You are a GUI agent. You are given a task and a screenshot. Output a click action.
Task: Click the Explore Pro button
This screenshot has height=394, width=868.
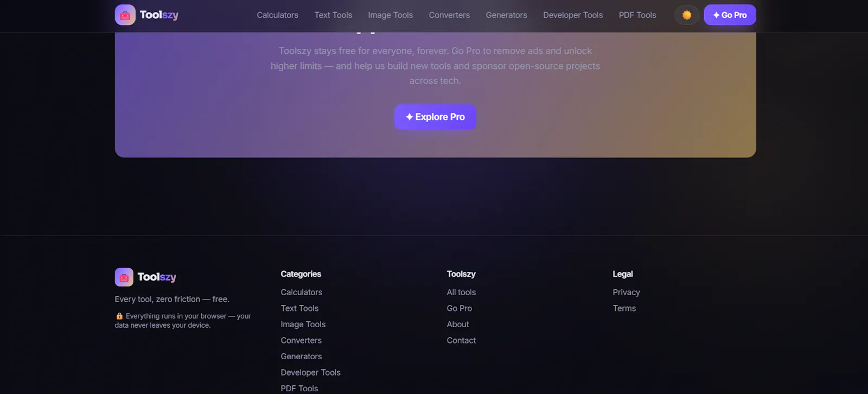point(435,117)
